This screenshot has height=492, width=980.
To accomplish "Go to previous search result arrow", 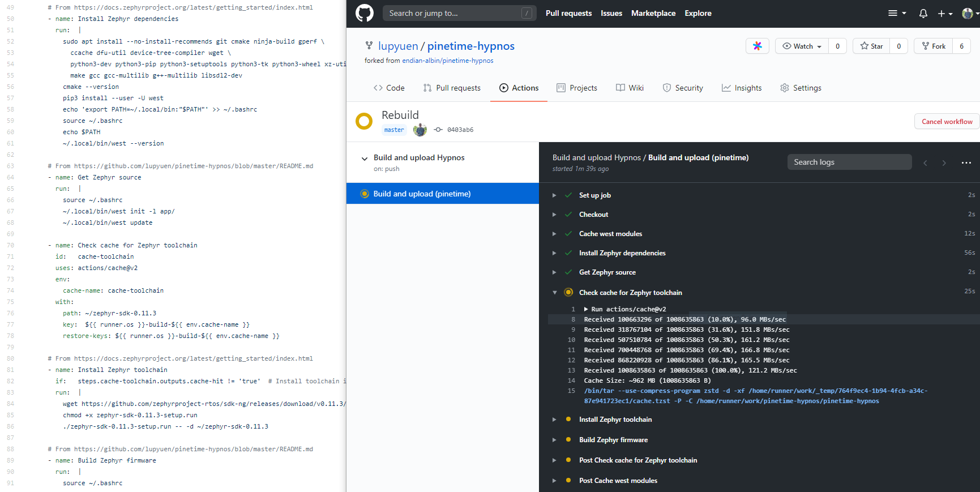I will click(925, 162).
